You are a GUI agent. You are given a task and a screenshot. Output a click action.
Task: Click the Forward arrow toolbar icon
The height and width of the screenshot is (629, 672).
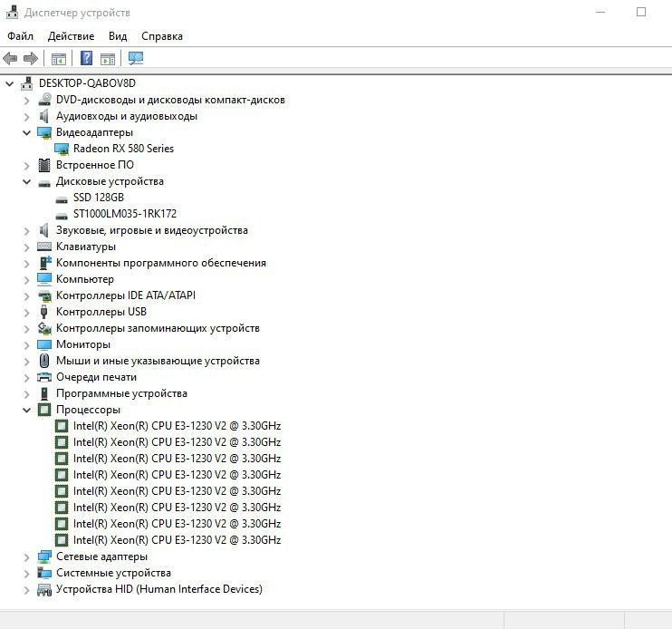point(31,58)
